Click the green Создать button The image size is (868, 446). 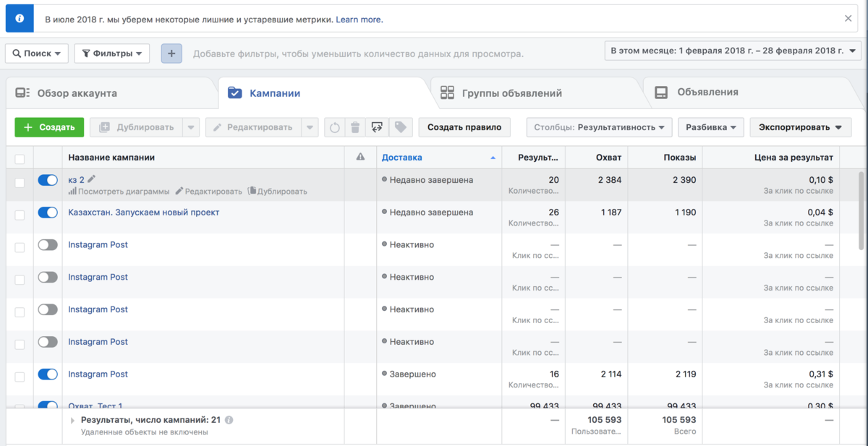pos(49,127)
